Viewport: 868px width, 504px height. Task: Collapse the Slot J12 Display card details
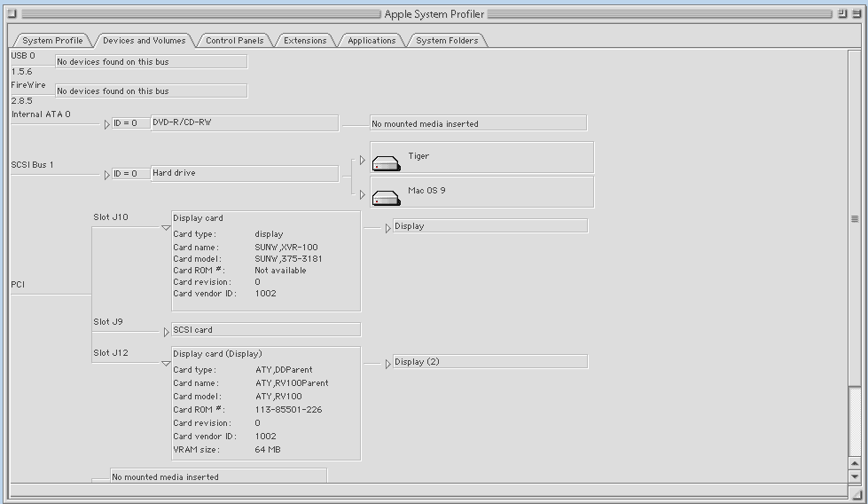click(166, 363)
